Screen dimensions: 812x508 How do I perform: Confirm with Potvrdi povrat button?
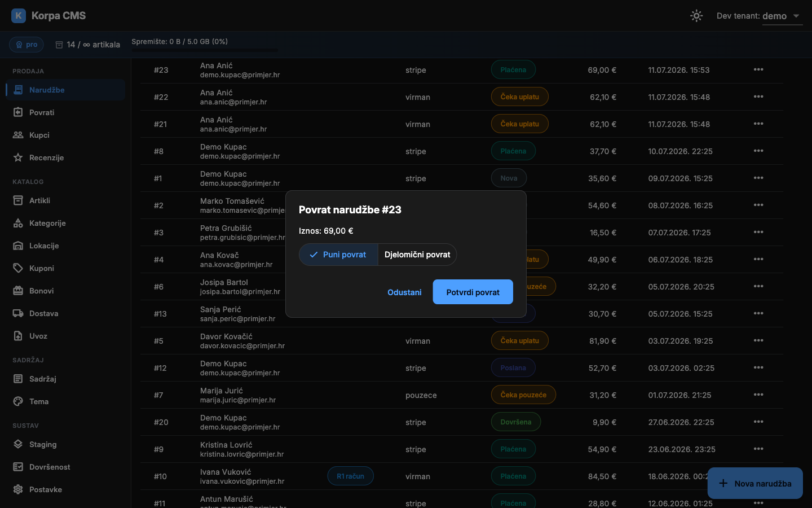pos(473,292)
